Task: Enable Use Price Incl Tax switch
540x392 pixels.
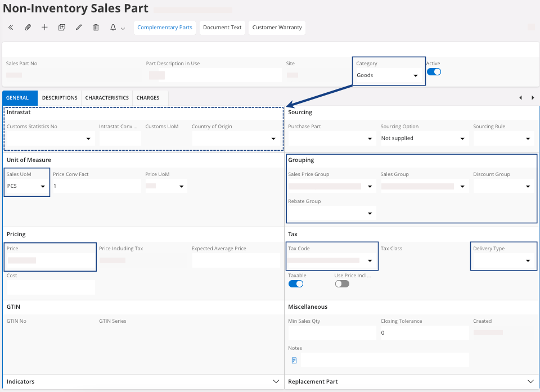Action: coord(341,284)
